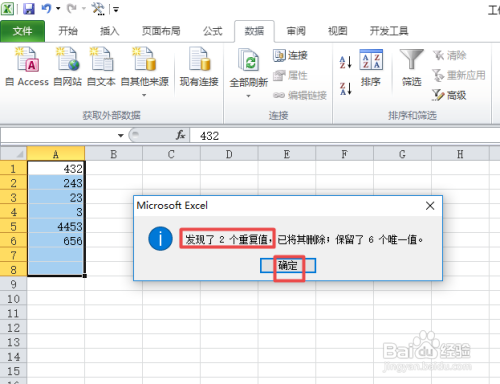This screenshot has width=500, height=384.
Task: Import data 自网站
Action: (68, 67)
